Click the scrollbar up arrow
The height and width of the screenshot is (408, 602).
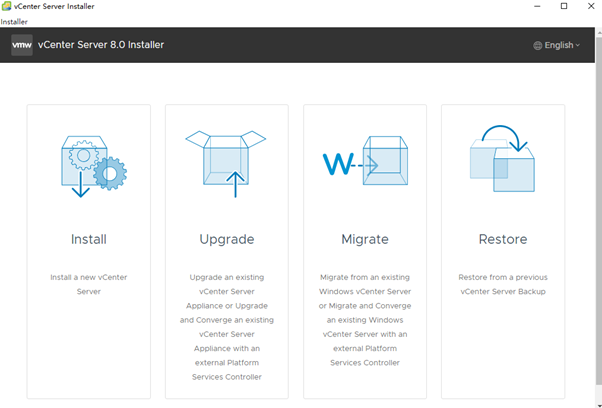599,33
